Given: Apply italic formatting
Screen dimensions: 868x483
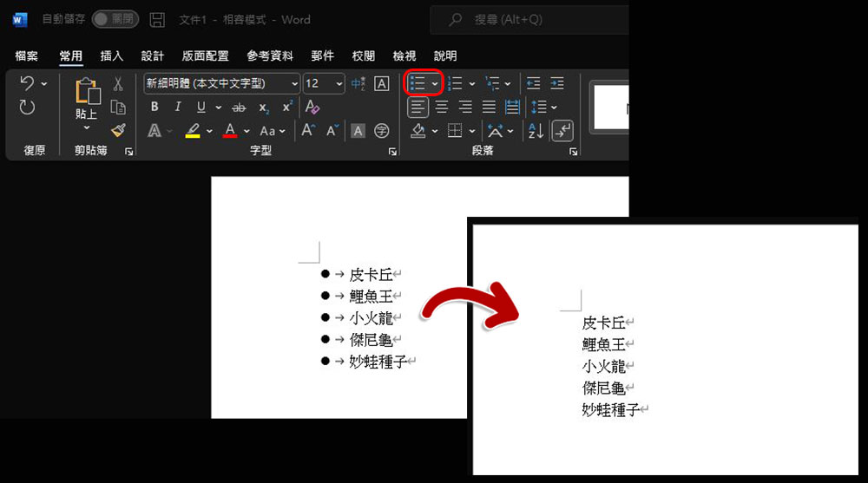Looking at the screenshot, I should (178, 107).
